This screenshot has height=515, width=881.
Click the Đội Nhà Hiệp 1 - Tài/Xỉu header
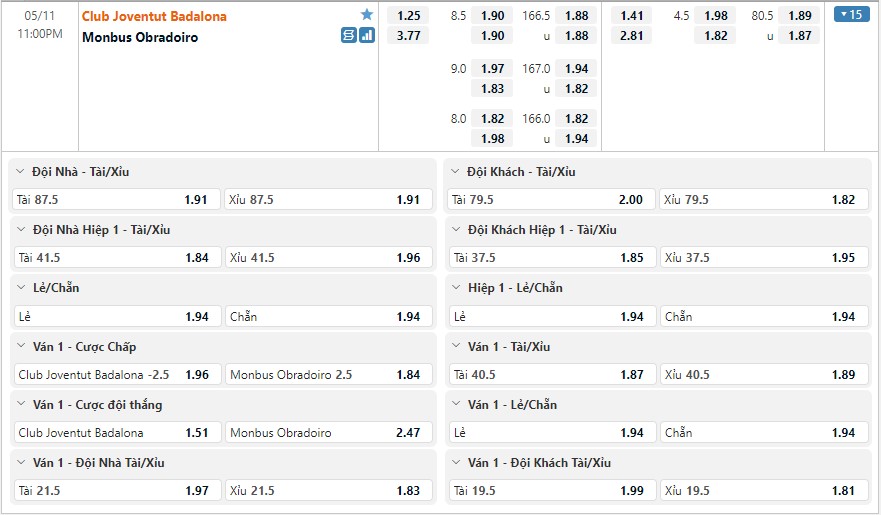(101, 230)
